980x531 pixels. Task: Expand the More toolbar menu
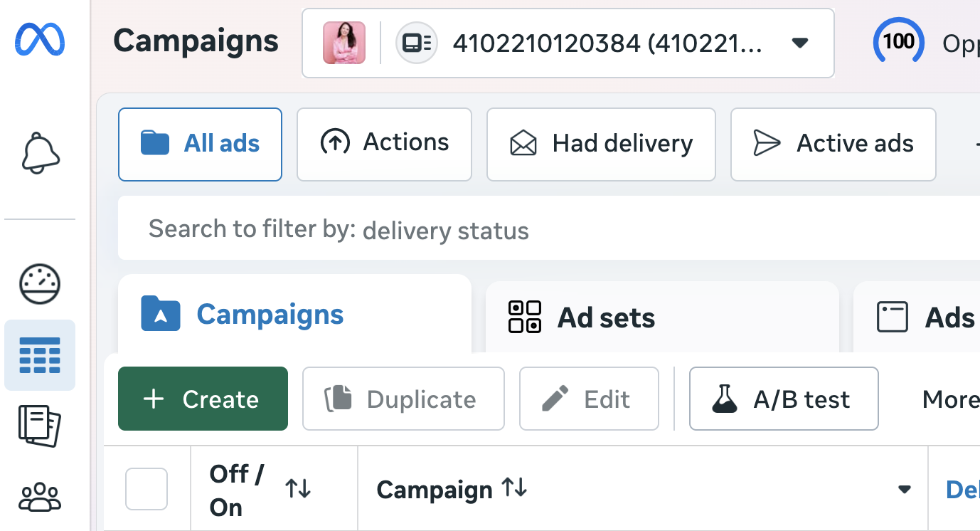(x=949, y=399)
